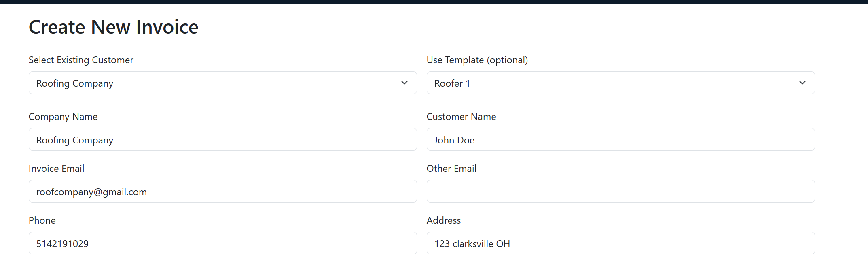
Task: Focus the Address field with 123 clarksville OH
Action: 620,243
